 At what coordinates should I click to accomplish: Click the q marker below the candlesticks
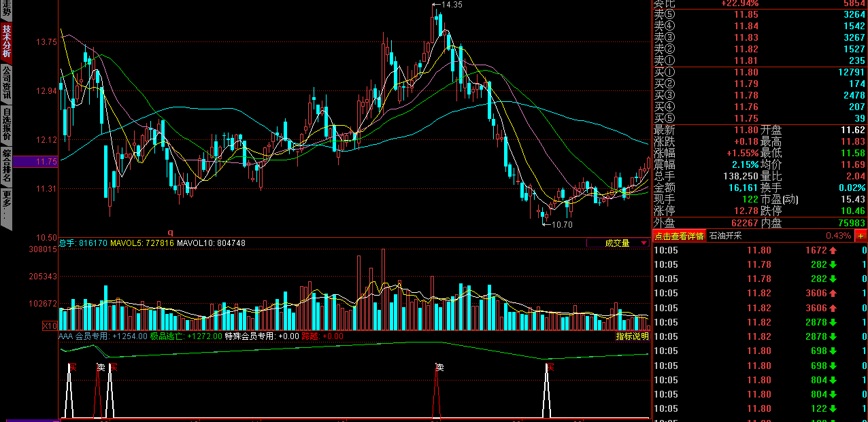click(171, 232)
